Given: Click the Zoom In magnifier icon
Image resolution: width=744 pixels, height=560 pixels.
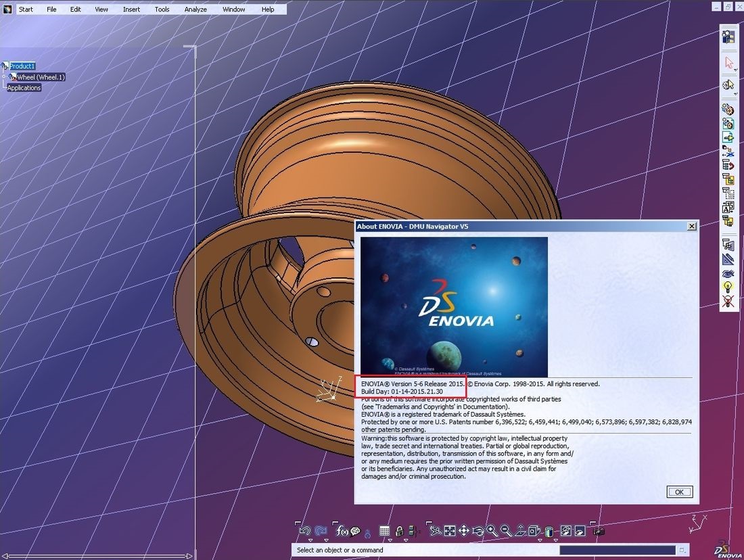Looking at the screenshot, I should click(492, 531).
